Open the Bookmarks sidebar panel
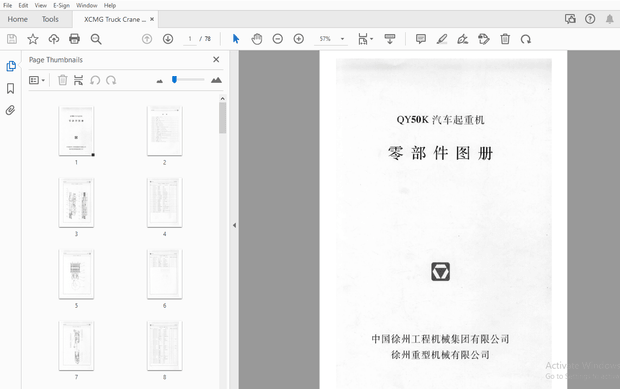 tap(11, 88)
